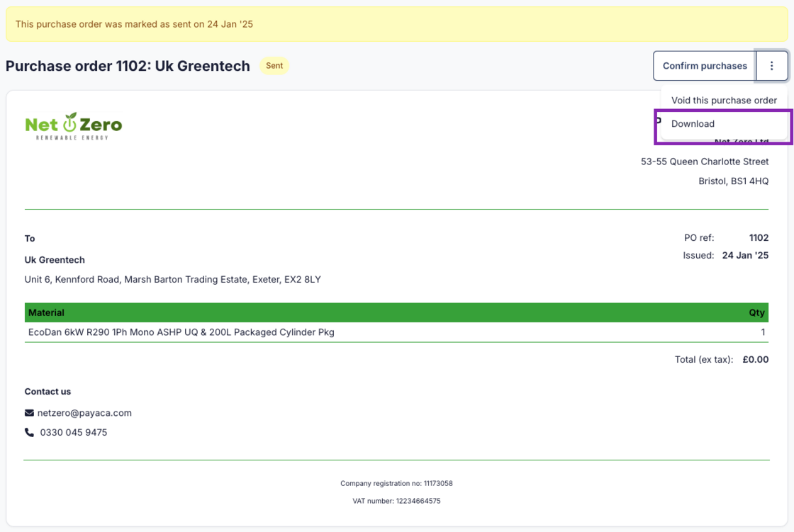This screenshot has width=794, height=532.
Task: Click the phone handset icon
Action: point(29,432)
